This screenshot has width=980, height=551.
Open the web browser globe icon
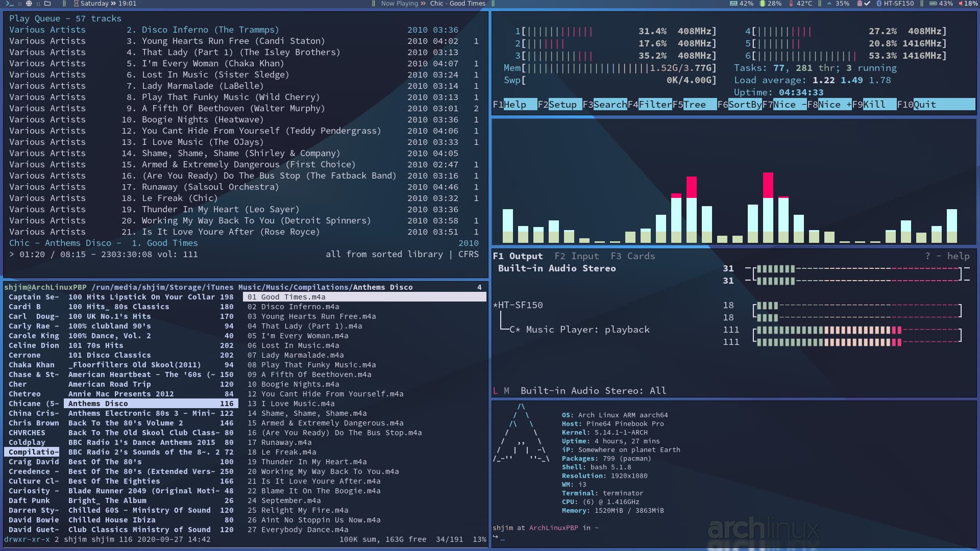[x=29, y=4]
